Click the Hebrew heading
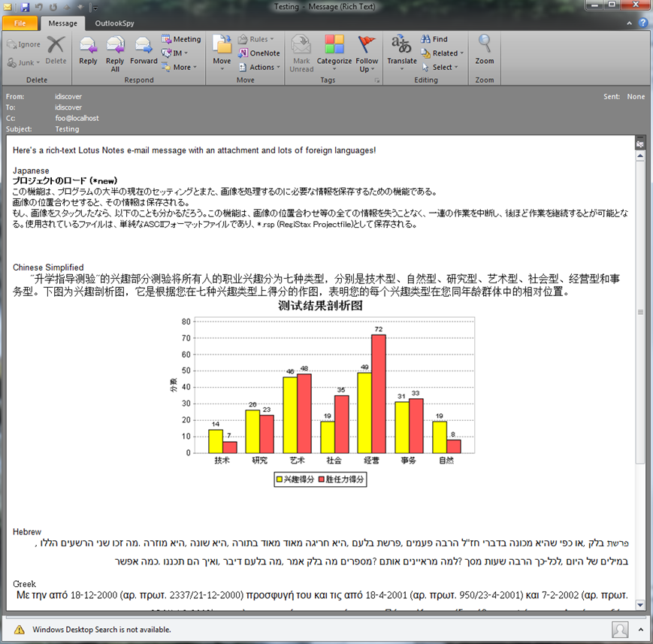Viewport: 653px width, 644px height. [x=27, y=532]
